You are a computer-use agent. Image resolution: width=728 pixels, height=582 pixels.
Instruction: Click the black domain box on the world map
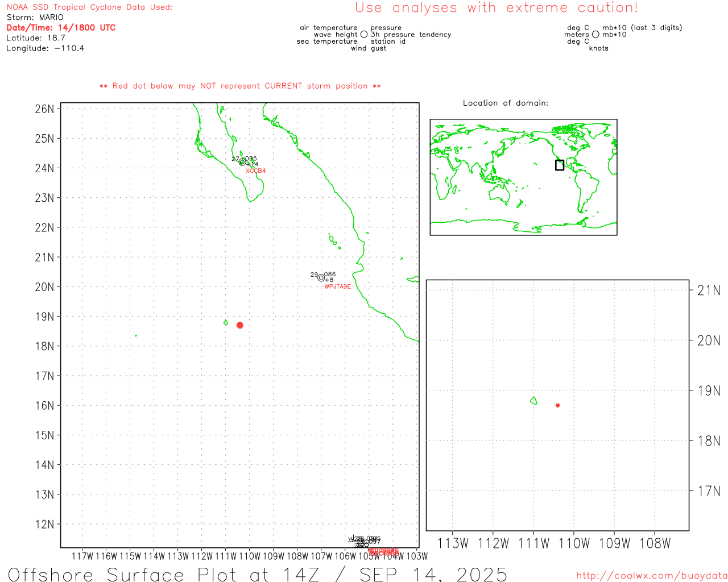560,165
